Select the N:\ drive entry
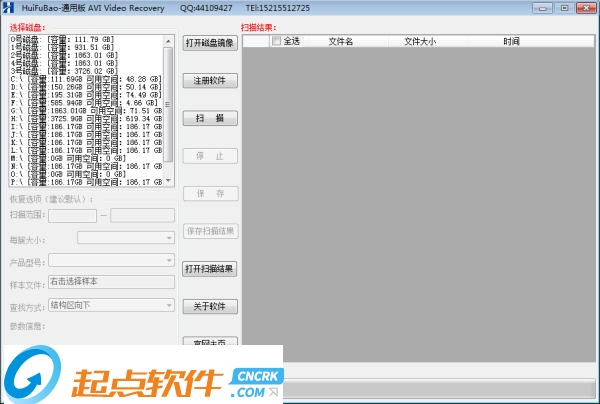This screenshot has width=600, height=404. [86, 166]
